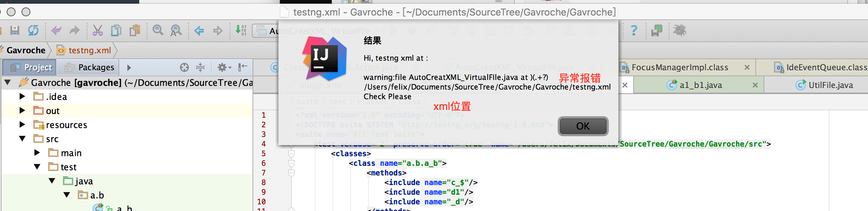Viewport: 868px width, 211px height.
Task: Navigate Back with the blue left arrow
Action: (199, 31)
